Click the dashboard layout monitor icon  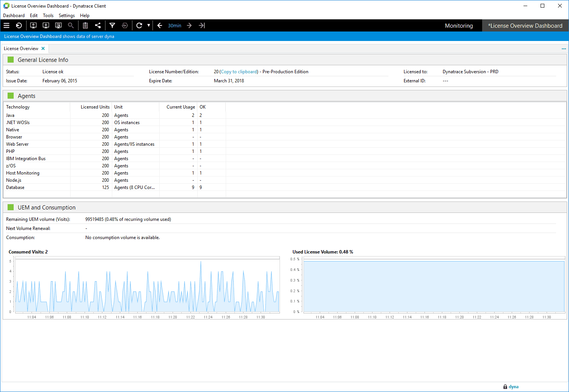click(x=58, y=25)
